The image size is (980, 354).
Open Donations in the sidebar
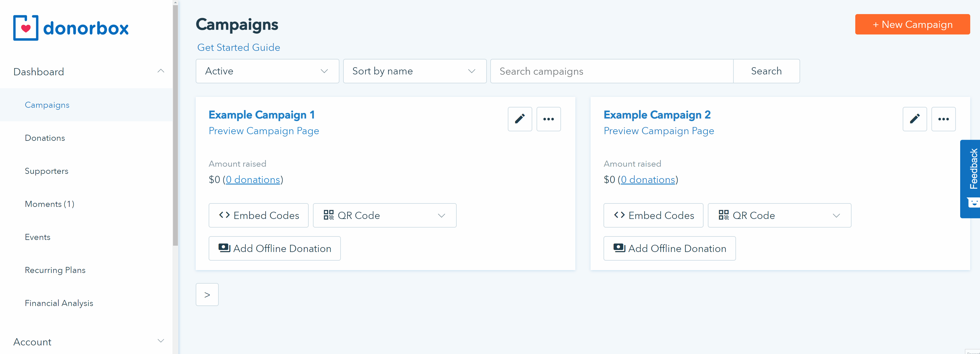(45, 138)
